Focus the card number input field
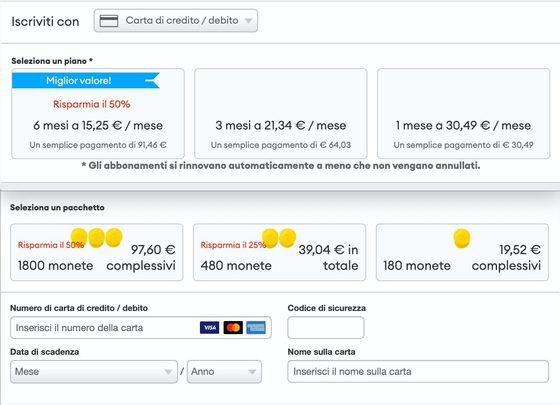The image size is (560, 405). point(141,328)
